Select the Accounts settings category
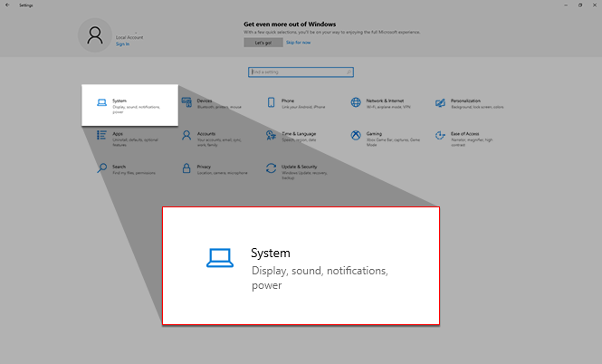Image resolution: width=602 pixels, height=364 pixels. [x=205, y=136]
